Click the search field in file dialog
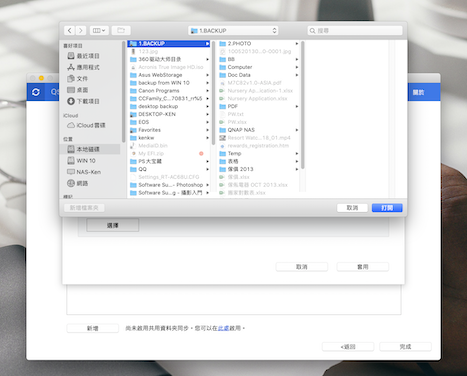 355,31
